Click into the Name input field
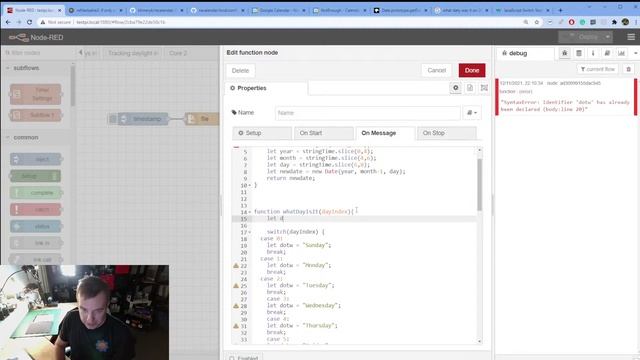The image size is (640, 360). click(x=368, y=113)
